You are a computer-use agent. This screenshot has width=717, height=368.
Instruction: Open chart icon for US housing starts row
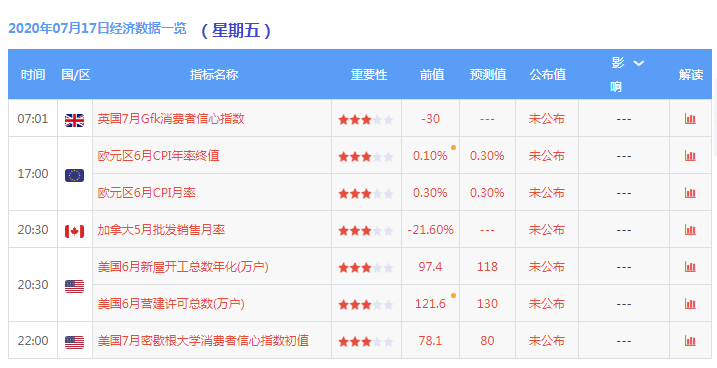coord(690,267)
